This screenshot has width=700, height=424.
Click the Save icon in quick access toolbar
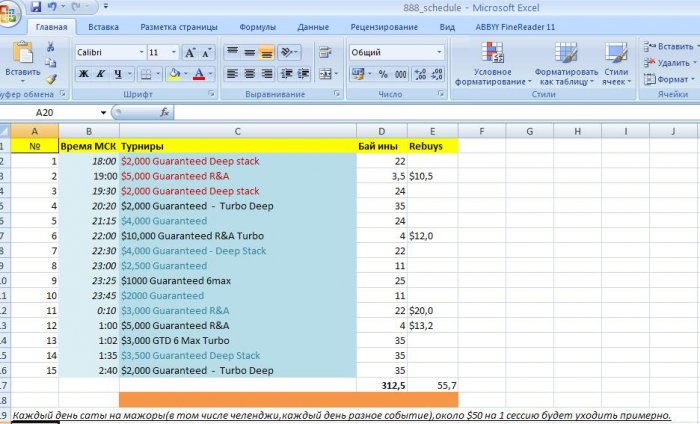pos(36,7)
